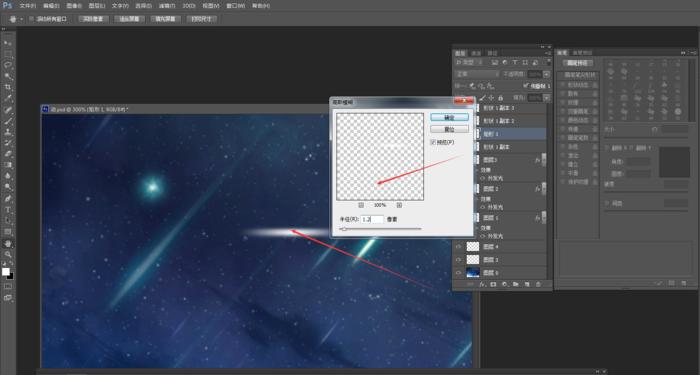
Task: Select the Gradient tool
Action: click(8, 165)
